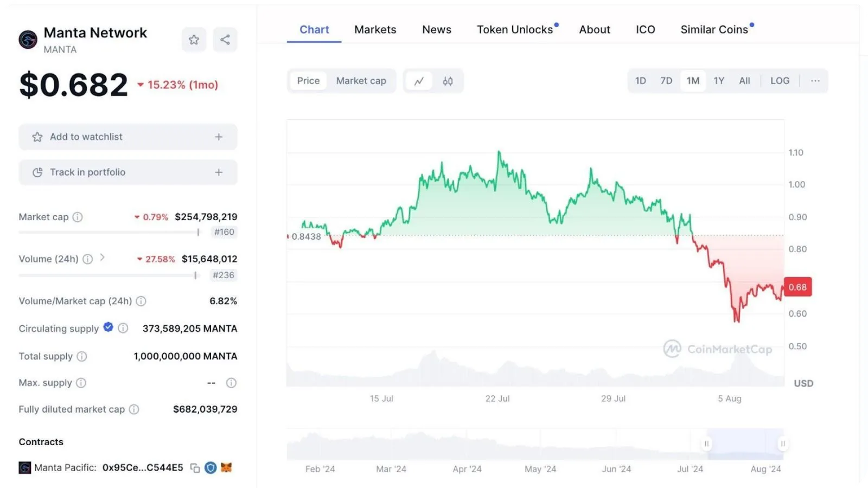Click the MetaMask fox icon
Image resolution: width=868 pixels, height=488 pixels.
tap(226, 467)
